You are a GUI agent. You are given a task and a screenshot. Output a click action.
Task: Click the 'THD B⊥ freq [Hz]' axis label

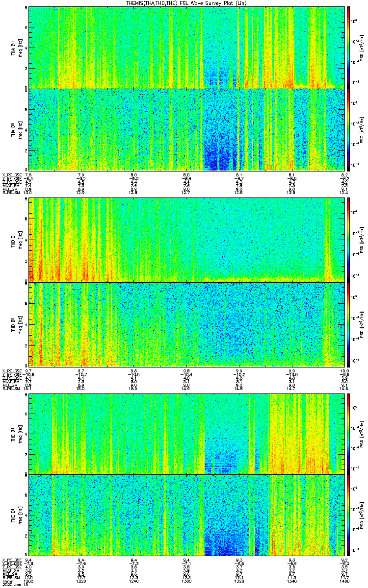[16, 240]
